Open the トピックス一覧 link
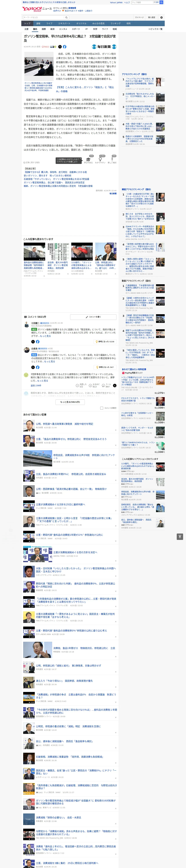Screen dimensions: 186x868 (155, 29)
